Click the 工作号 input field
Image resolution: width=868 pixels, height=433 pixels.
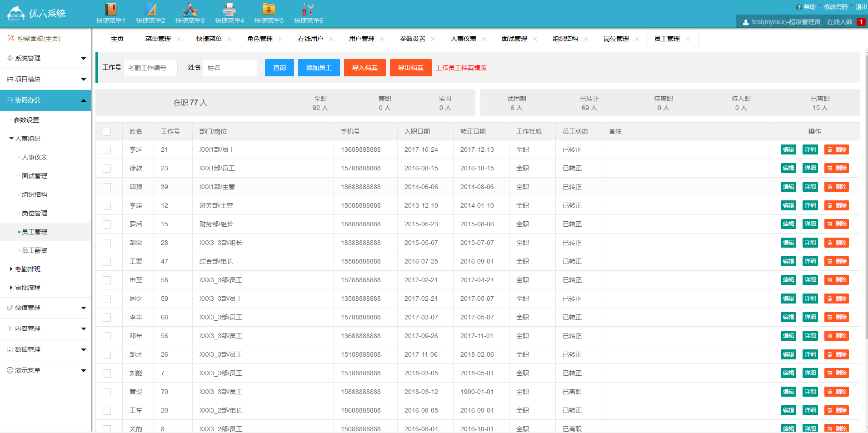pos(150,68)
